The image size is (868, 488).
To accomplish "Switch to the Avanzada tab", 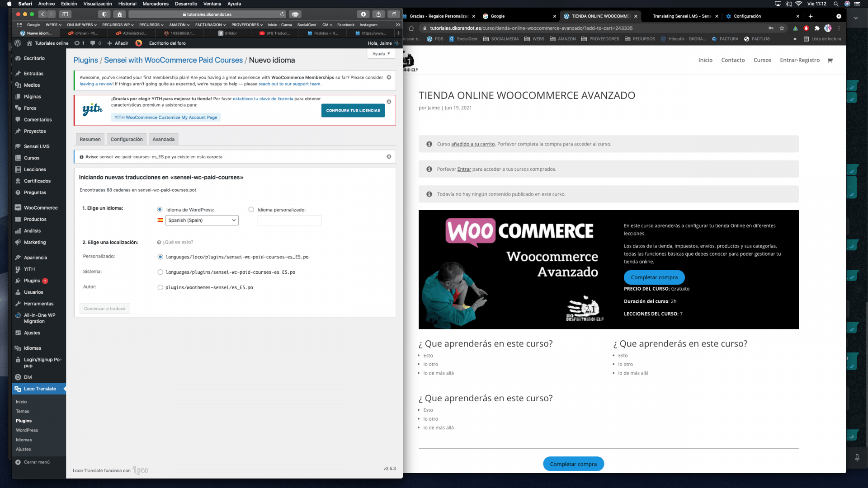I will click(x=163, y=139).
